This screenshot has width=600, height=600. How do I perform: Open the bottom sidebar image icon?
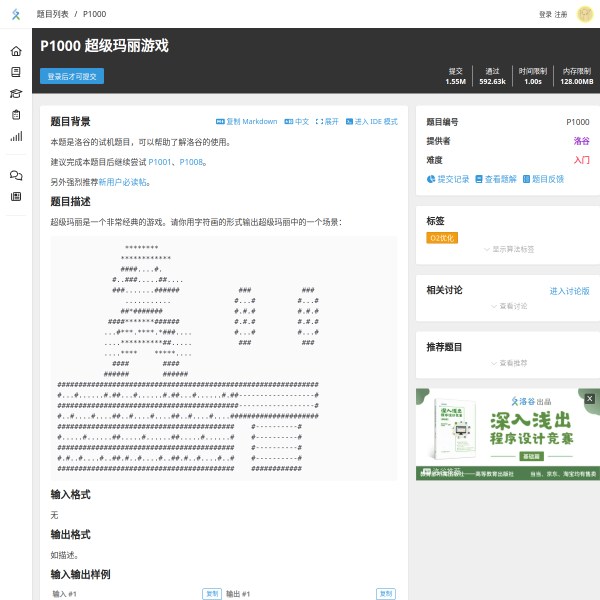(16, 197)
